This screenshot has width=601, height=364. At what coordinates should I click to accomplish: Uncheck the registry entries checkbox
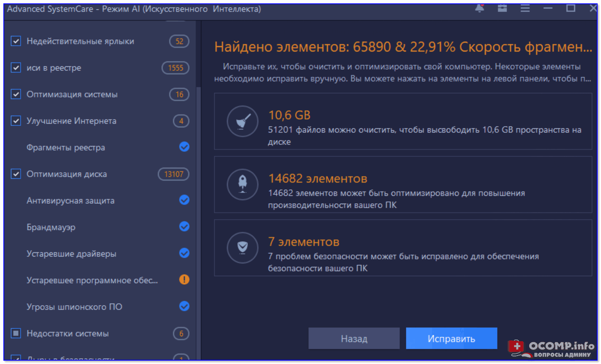pyautogui.click(x=16, y=68)
